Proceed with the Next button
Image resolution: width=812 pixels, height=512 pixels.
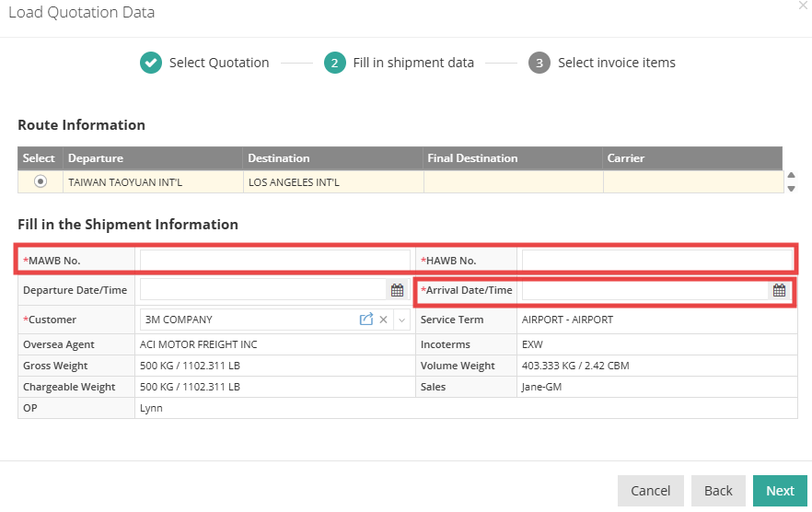(780, 491)
